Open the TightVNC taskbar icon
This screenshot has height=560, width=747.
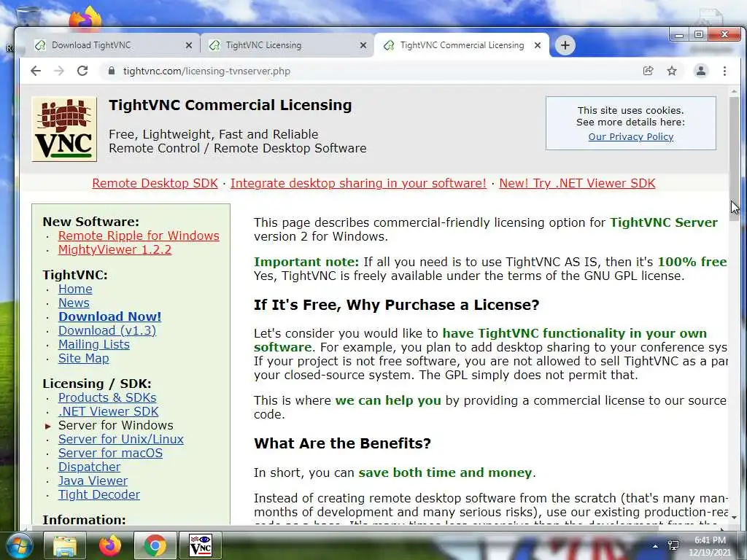201,545
